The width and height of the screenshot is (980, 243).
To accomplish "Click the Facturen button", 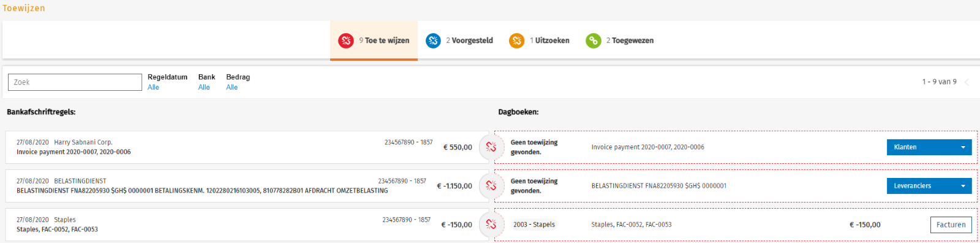I will (x=951, y=225).
